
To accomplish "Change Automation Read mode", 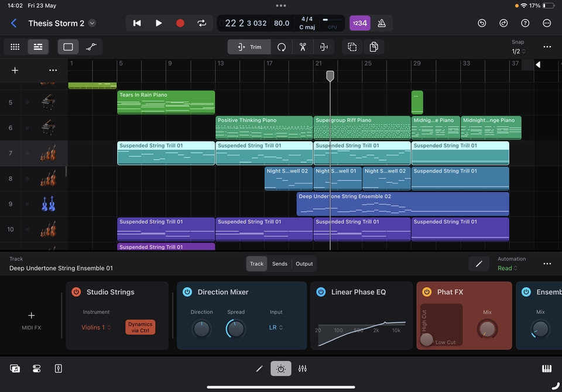I will (507, 268).
